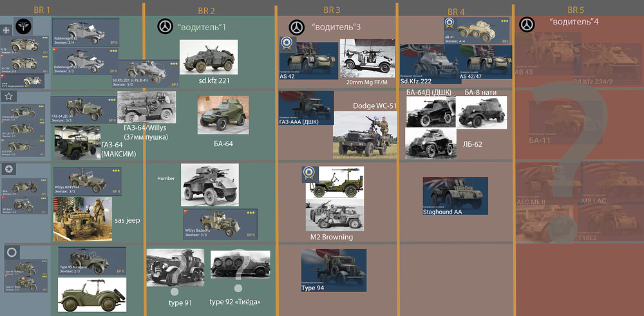Click the steering wheel icon beside "водитель"3

[296, 26]
